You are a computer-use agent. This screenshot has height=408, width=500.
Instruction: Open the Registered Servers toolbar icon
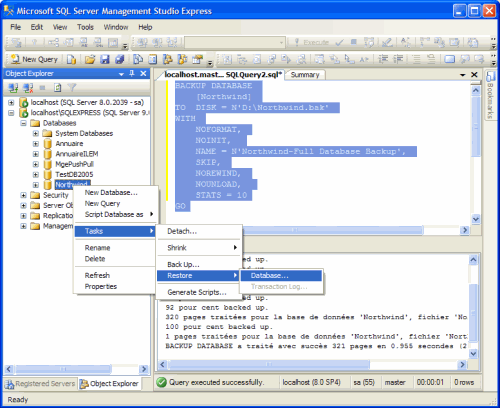[138, 59]
